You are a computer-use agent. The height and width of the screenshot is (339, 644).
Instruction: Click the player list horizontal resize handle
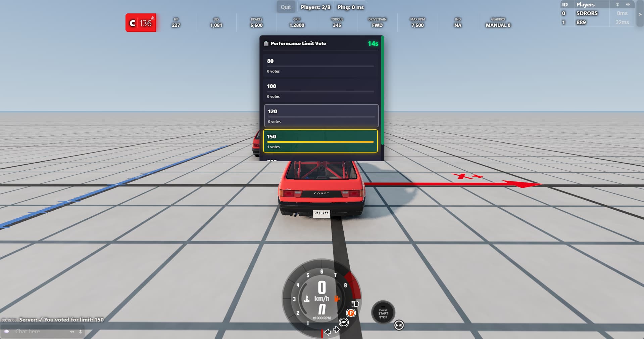(x=628, y=5)
